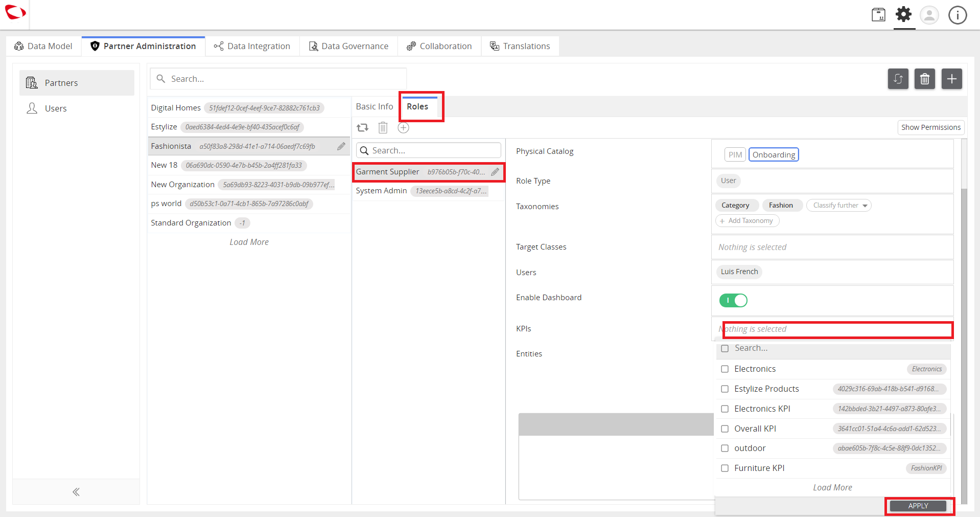This screenshot has width=980, height=517.
Task: Click the Garment Supplier edit pencil
Action: point(495,172)
